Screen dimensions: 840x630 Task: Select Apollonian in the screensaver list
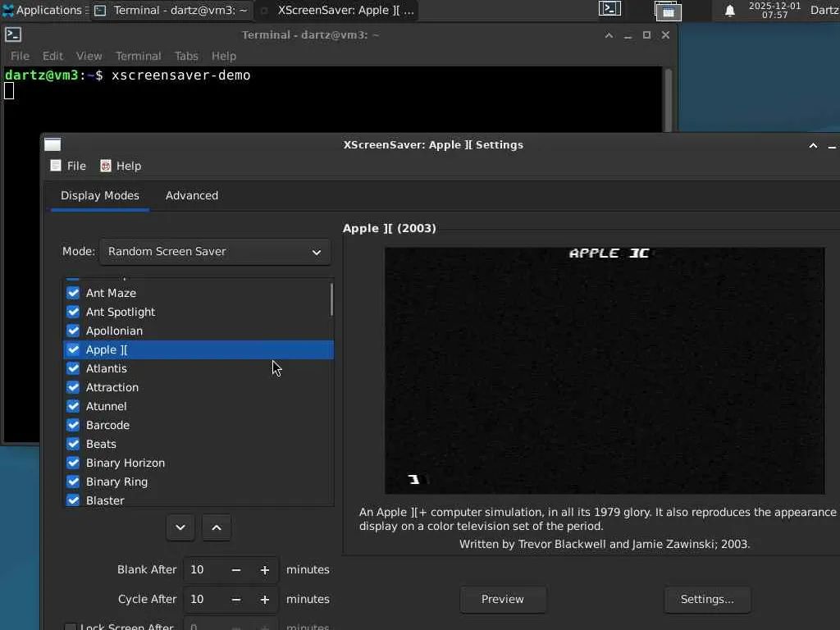[199, 331]
